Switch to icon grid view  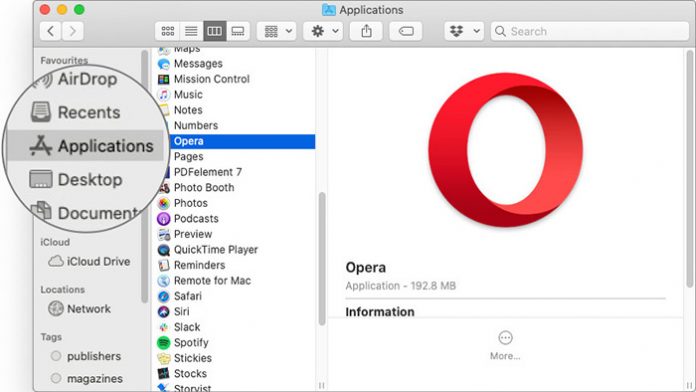tap(168, 31)
